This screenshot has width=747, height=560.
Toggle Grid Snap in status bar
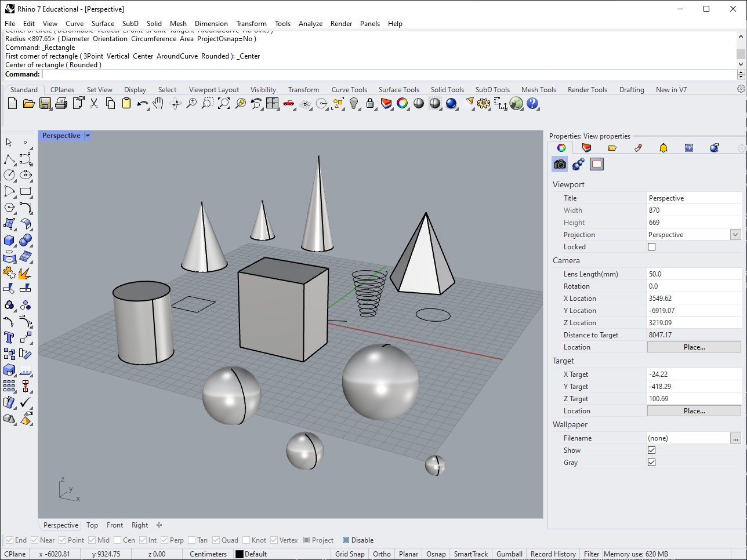[350, 554]
